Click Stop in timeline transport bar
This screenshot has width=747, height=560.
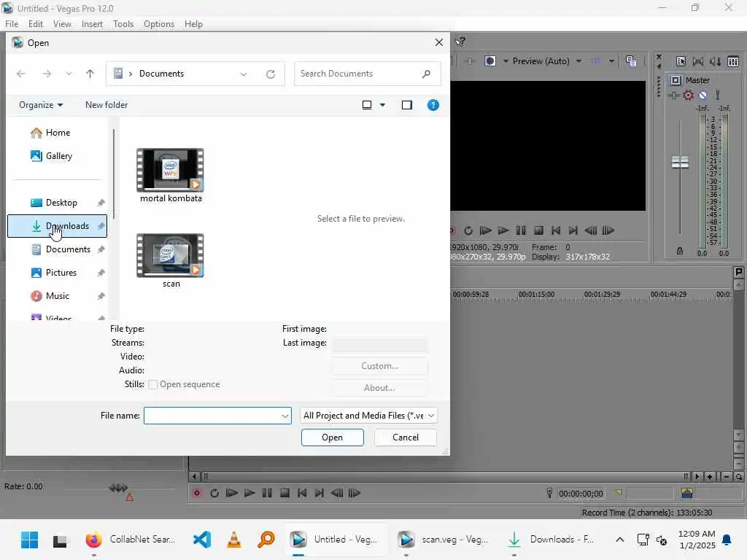point(285,493)
